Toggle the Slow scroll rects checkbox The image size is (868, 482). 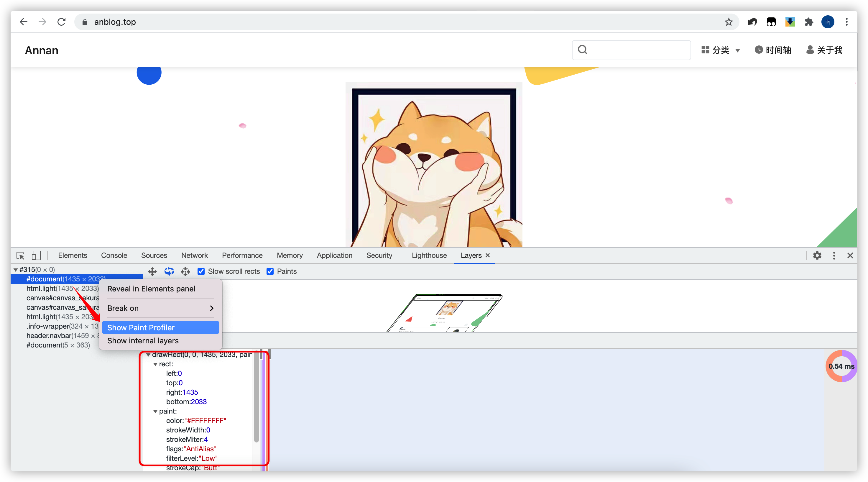pos(201,271)
